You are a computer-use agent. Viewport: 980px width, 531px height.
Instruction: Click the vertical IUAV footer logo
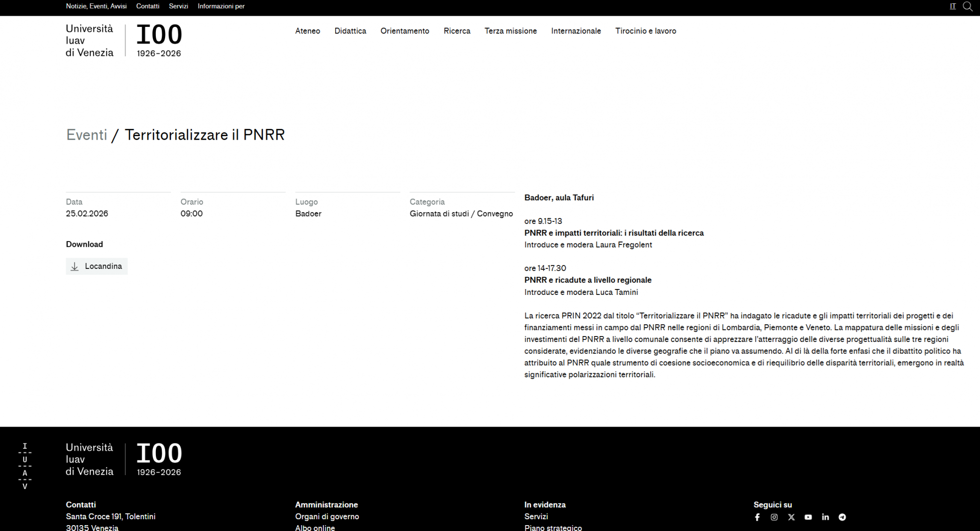[x=25, y=466]
